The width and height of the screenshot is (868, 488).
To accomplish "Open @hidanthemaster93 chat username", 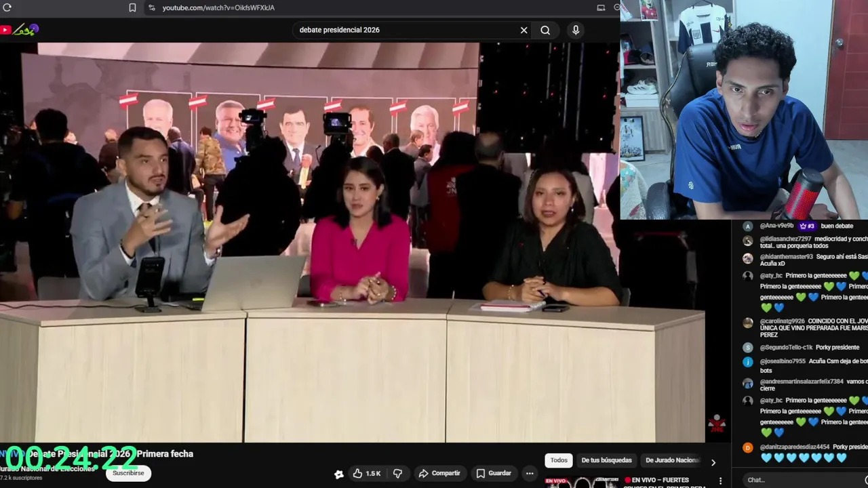I will point(787,256).
